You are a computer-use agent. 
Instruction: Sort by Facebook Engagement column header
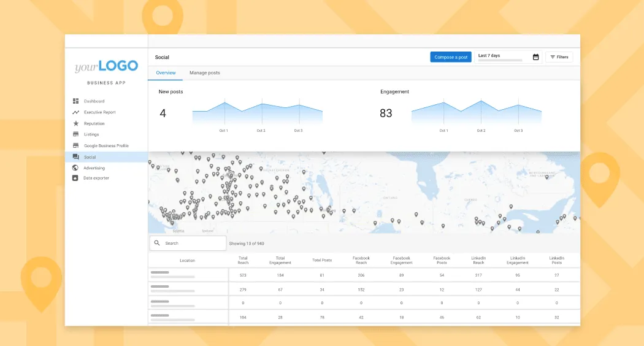[401, 261]
